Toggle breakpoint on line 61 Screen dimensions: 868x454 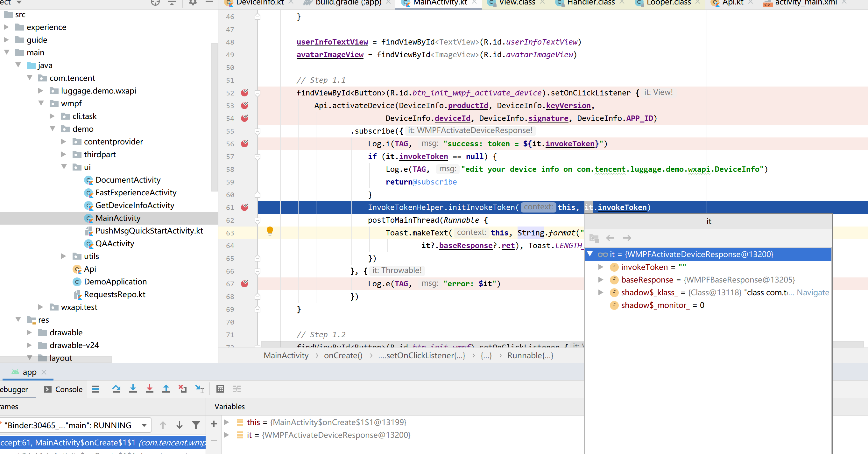point(245,207)
